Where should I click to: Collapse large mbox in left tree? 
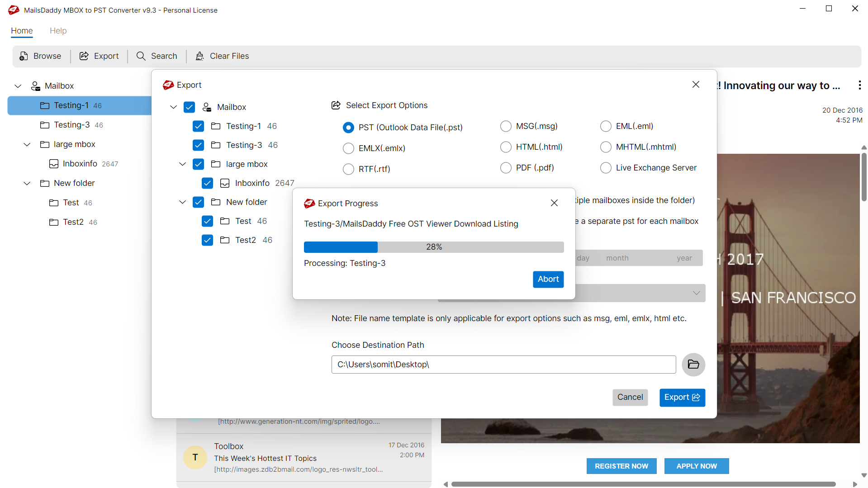(27, 144)
